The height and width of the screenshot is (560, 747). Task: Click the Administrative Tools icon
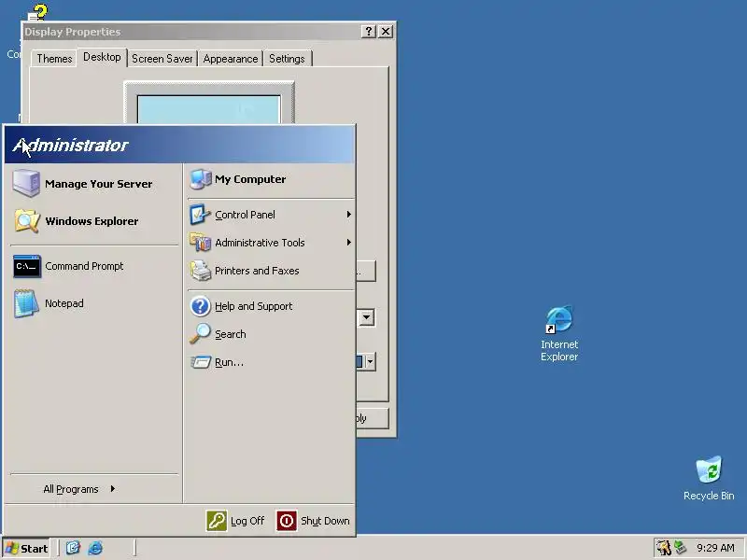pos(201,243)
